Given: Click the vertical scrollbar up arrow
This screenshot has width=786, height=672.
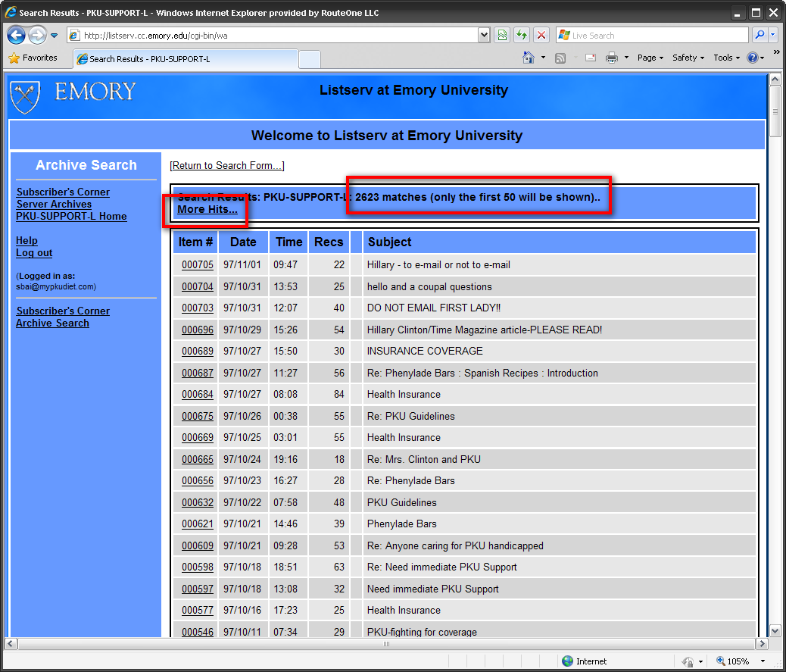Looking at the screenshot, I should click(x=775, y=80).
